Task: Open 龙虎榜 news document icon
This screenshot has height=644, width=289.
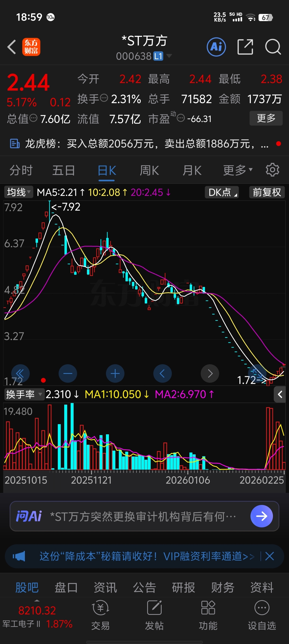Action: click(x=15, y=144)
